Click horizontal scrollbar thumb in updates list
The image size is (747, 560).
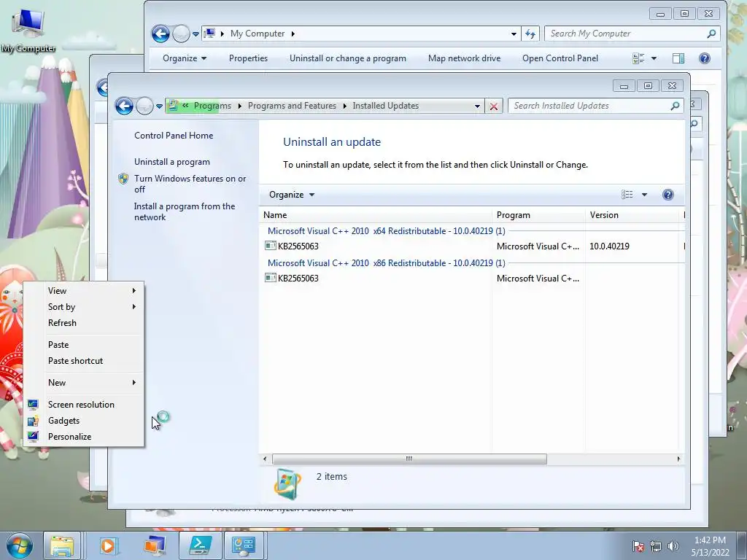(x=409, y=459)
